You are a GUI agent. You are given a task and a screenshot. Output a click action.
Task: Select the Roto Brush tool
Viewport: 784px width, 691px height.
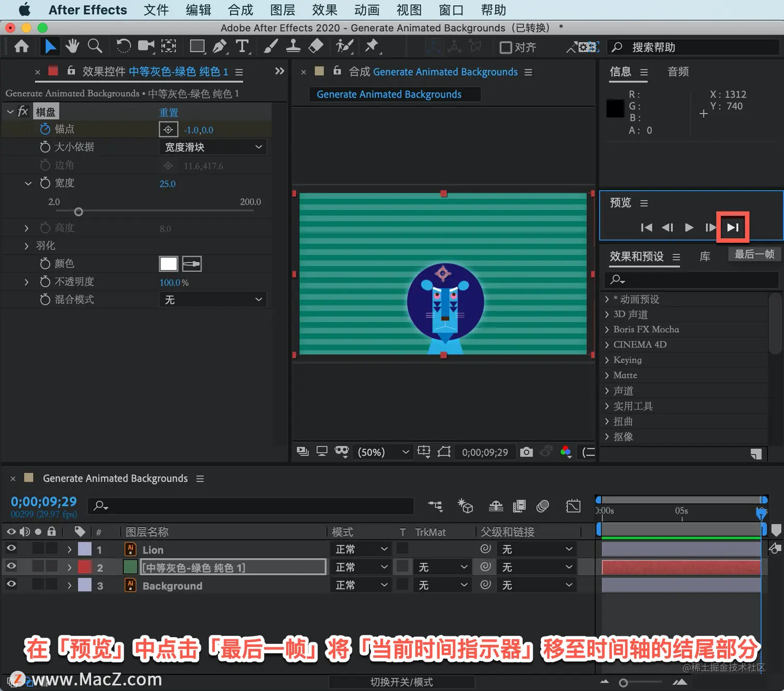[344, 47]
